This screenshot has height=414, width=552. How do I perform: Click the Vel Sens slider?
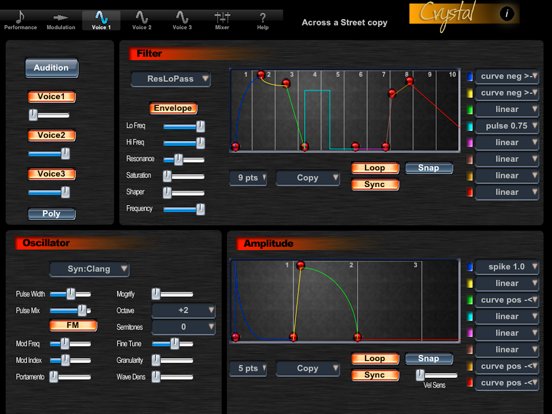437,375
